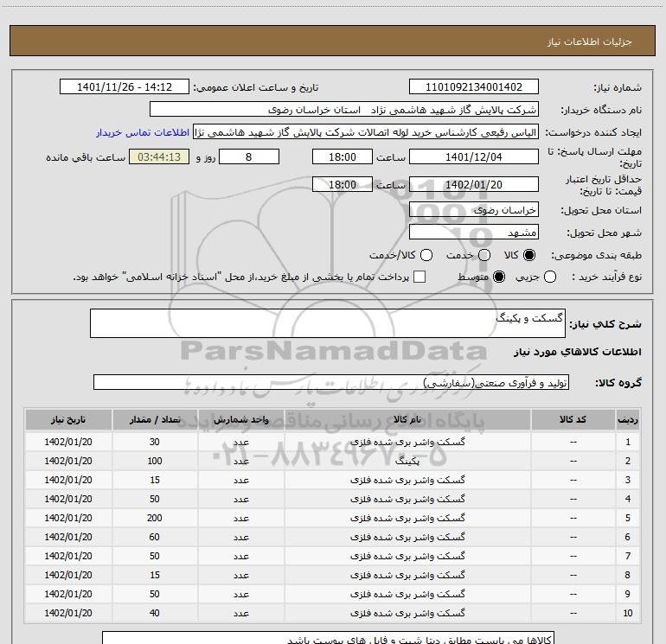The image size is (666, 644).
Task: Click row number 9 cell
Action: 628,594
